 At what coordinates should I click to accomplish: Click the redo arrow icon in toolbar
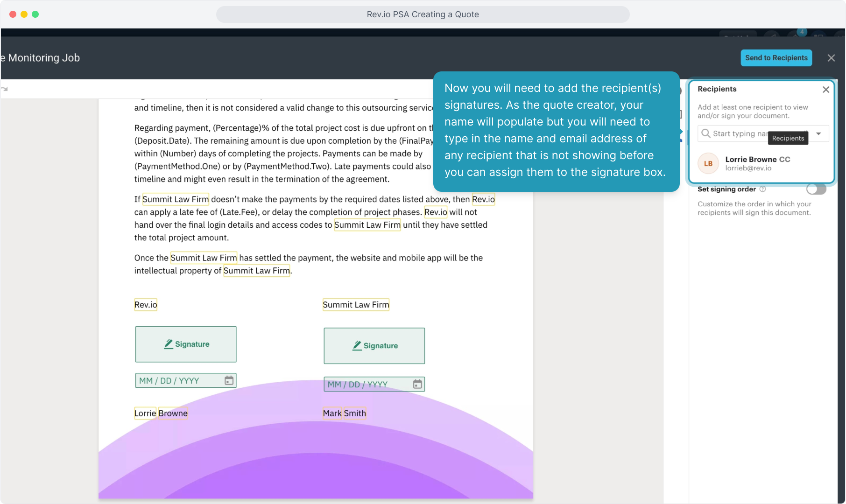5,89
